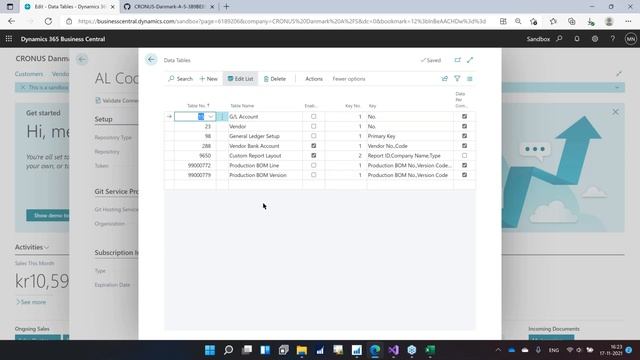Click the Sandbox environment label
This screenshot has width=640, height=360.
538,39
